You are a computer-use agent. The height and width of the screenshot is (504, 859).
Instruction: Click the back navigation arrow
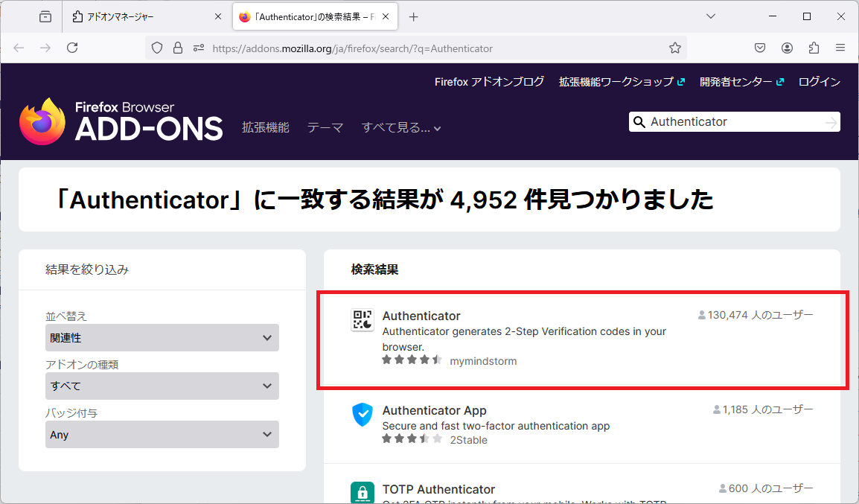[x=18, y=48]
